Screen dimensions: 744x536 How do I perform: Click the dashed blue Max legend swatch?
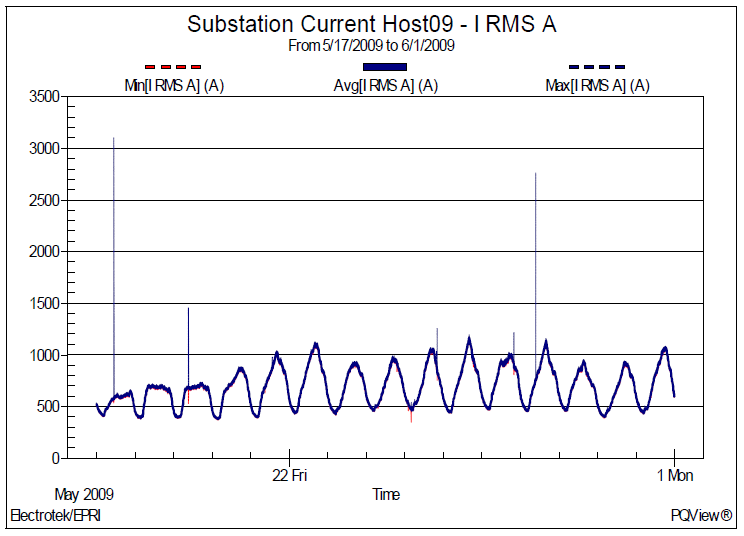pos(597,67)
